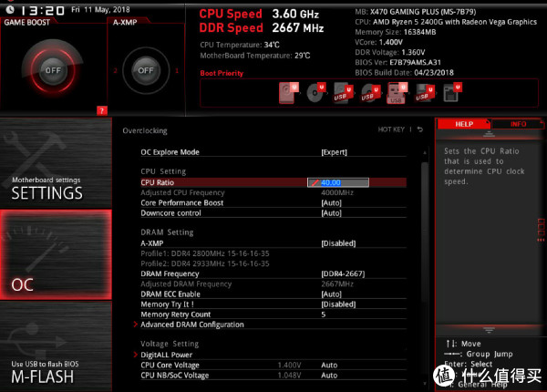547x392 pixels.
Task: Open the M-FLASH section
Action: pos(56,346)
